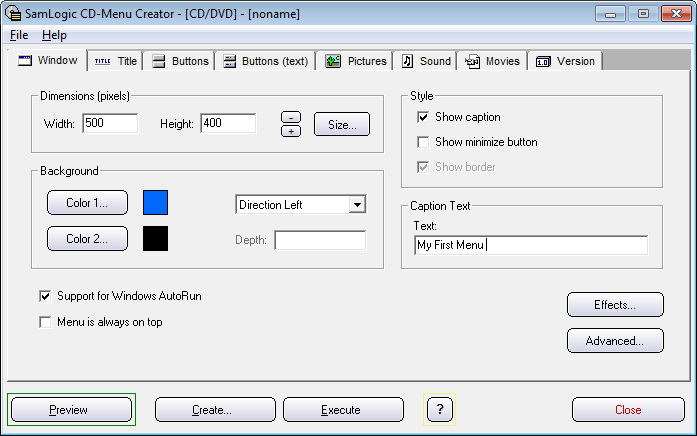The image size is (697, 436).
Task: Toggle Support for Windows AutoRun checkbox
Action: pyautogui.click(x=45, y=296)
